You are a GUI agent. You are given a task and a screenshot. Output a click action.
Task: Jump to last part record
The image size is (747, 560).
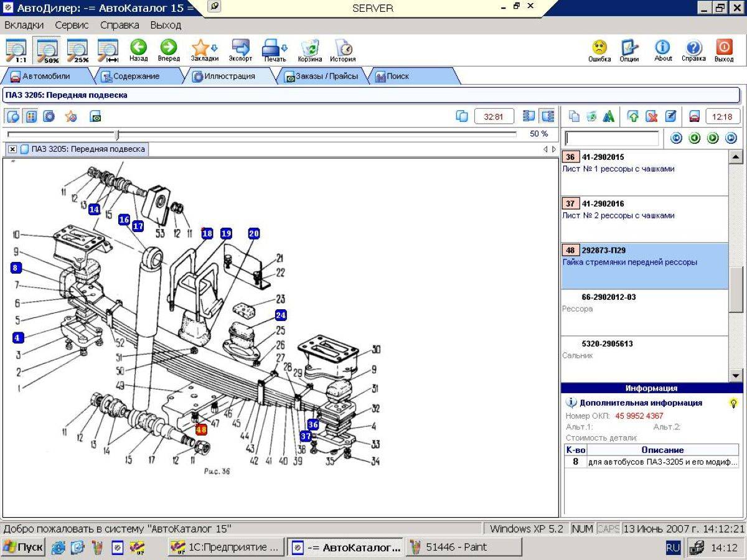[x=731, y=138]
